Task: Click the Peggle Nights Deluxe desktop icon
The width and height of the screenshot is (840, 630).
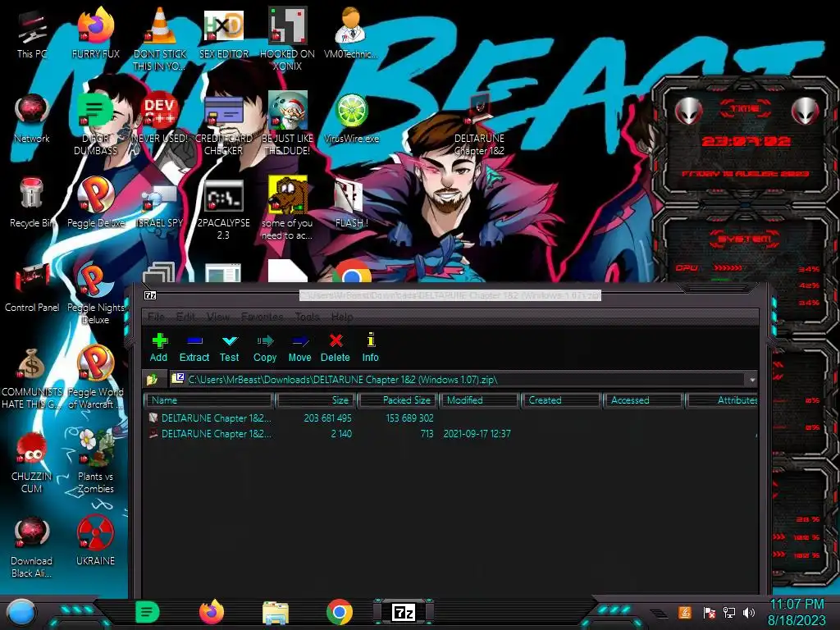Action: (x=95, y=294)
